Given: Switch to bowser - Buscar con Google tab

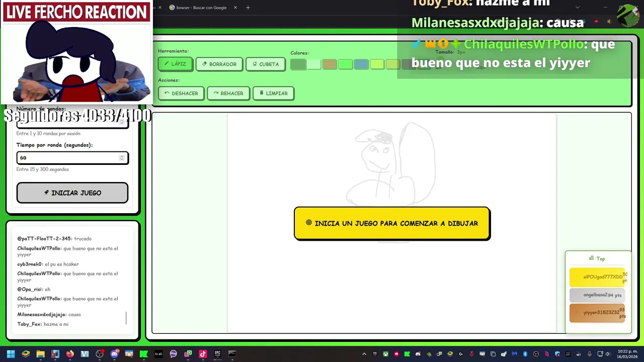Looking at the screenshot, I should [200, 8].
